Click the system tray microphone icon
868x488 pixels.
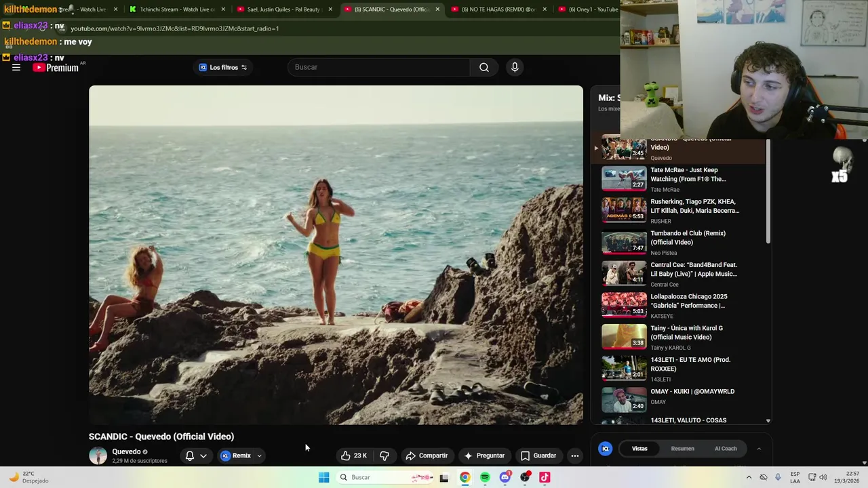(778, 477)
